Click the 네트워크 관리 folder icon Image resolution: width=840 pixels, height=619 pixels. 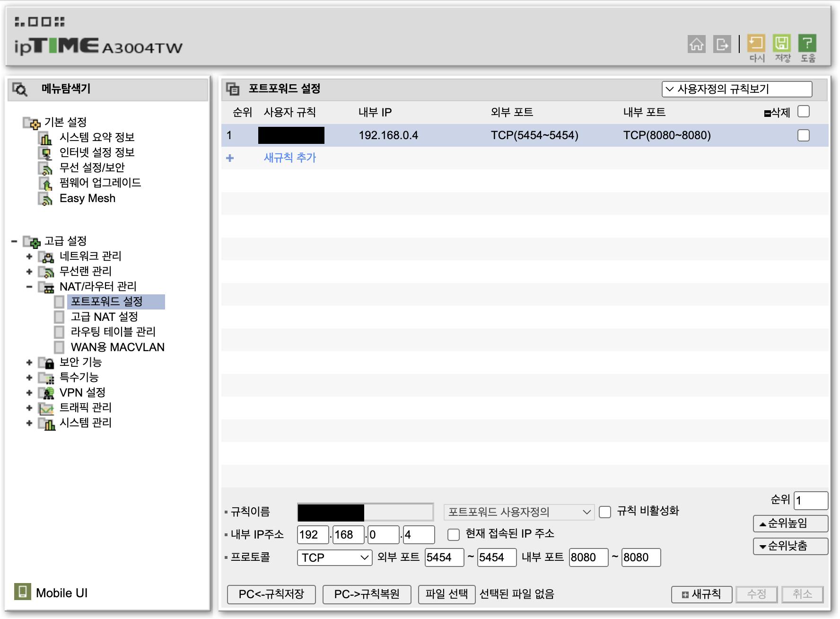tap(46, 257)
